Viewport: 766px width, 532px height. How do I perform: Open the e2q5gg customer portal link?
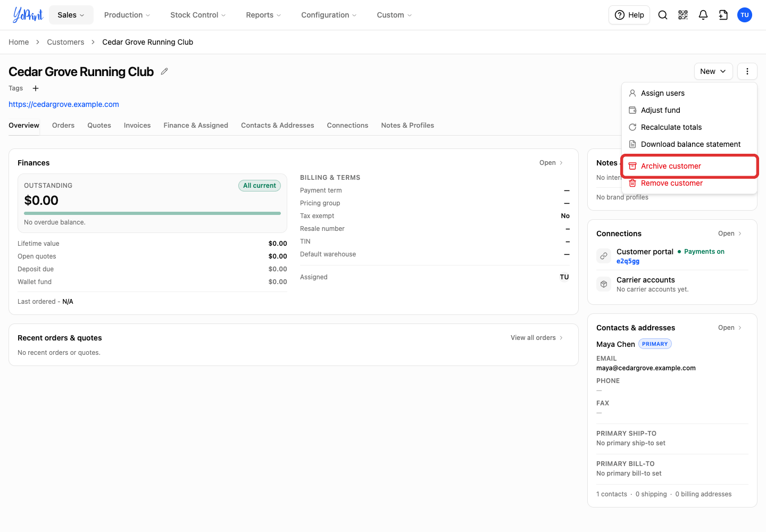pos(628,261)
